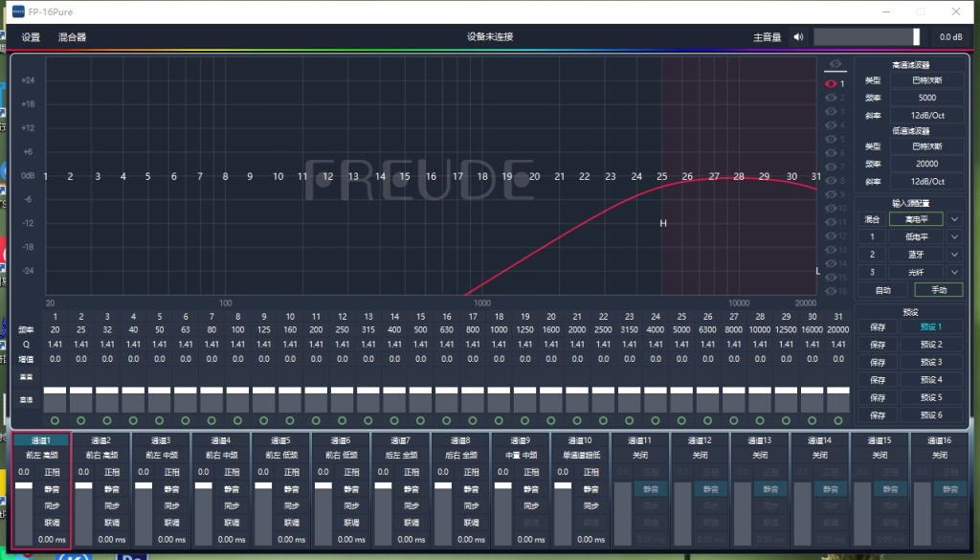Viewport: 980px width, 560px height.
Task: Click 保存 next to 预设 1
Action: (x=878, y=326)
